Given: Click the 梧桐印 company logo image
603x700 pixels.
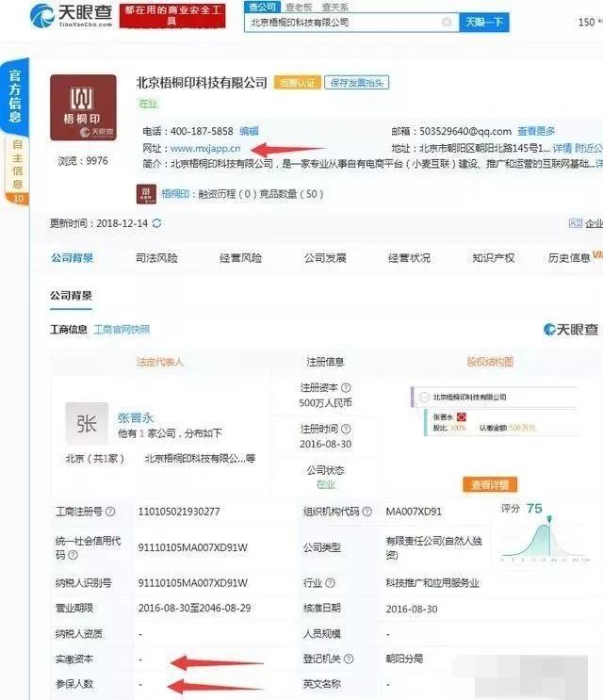Looking at the screenshot, I should pos(83,107).
